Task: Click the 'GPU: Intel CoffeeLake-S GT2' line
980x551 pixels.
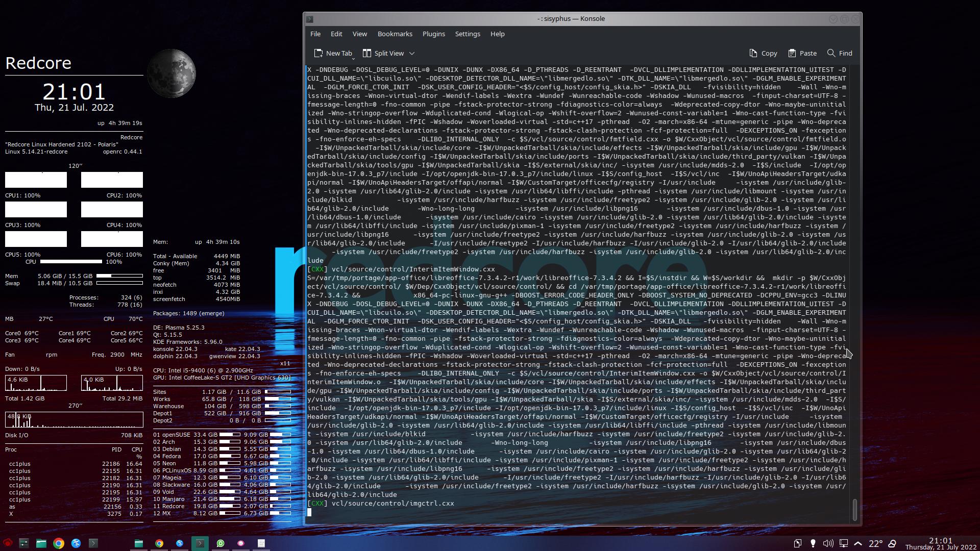Action: [x=222, y=378]
